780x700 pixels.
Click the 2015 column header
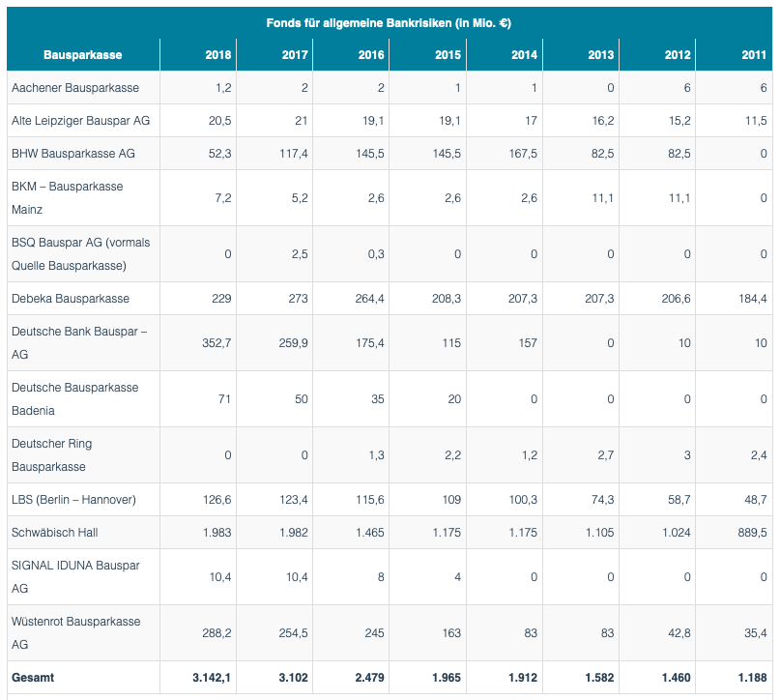point(448,55)
